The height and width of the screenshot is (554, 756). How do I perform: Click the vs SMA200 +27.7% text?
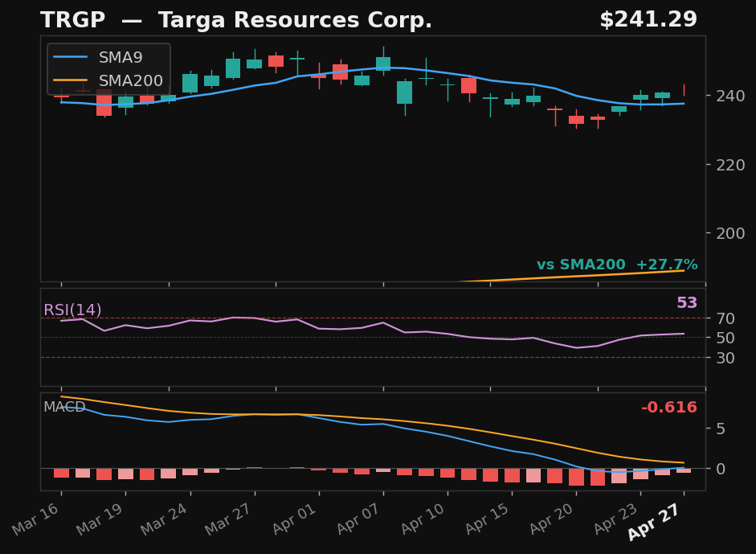(616, 264)
